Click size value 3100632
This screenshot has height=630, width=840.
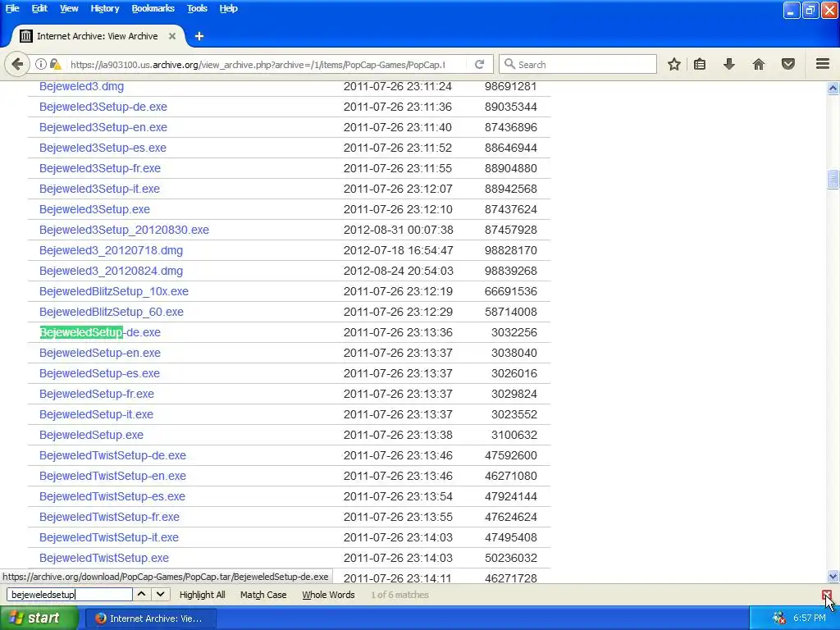point(514,435)
